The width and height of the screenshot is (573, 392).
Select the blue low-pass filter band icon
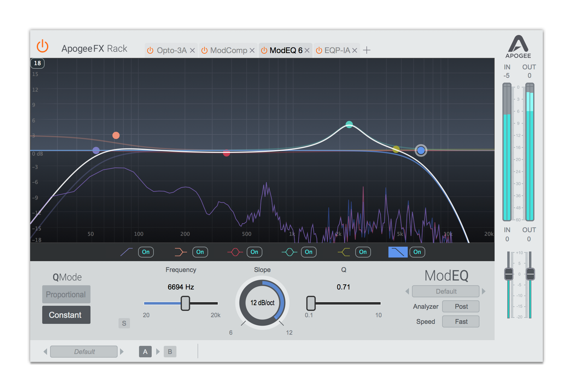pyautogui.click(x=397, y=252)
